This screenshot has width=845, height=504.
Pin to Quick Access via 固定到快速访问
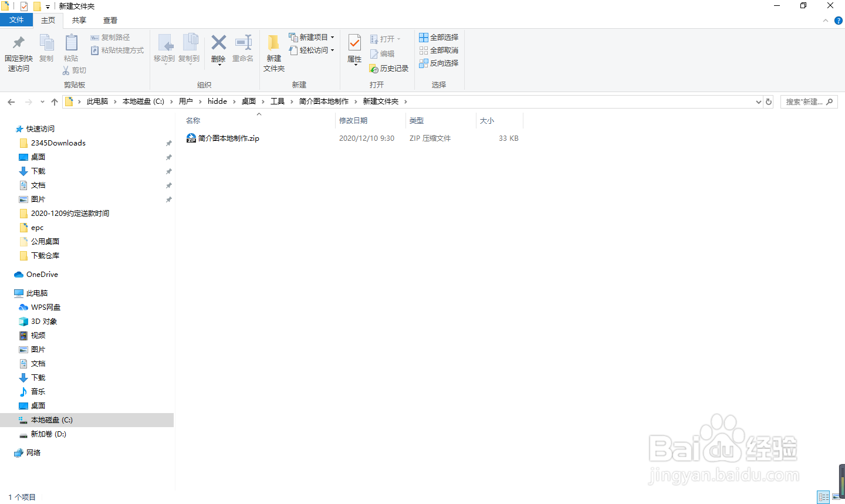(x=18, y=50)
